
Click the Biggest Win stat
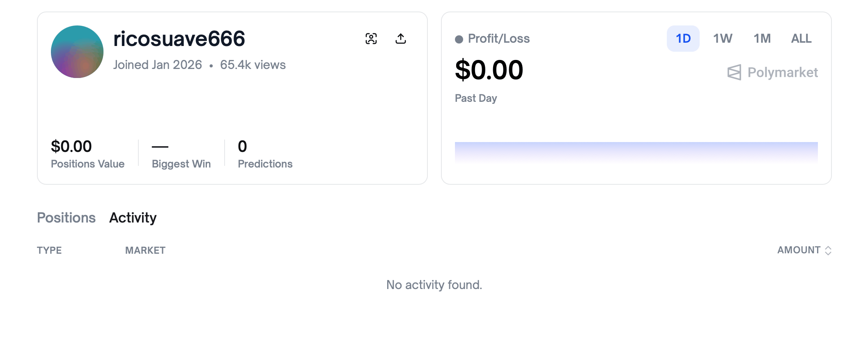[x=181, y=154]
